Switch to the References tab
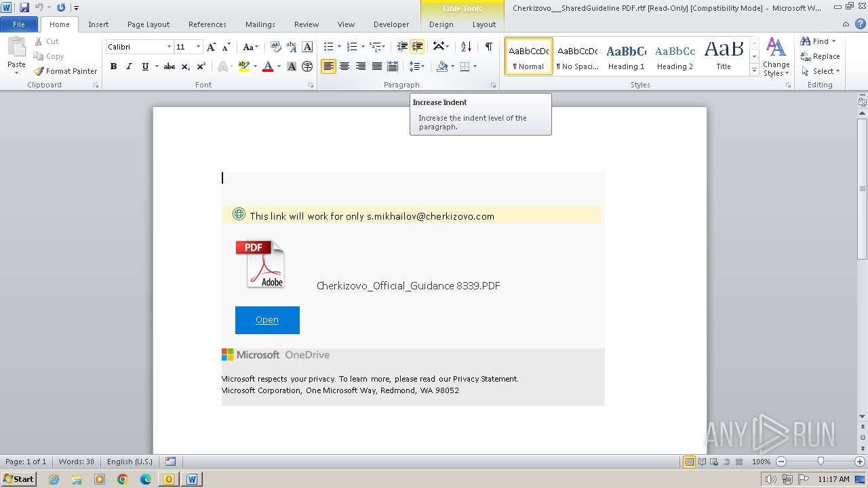Viewport: 868px width, 488px height. (208, 24)
